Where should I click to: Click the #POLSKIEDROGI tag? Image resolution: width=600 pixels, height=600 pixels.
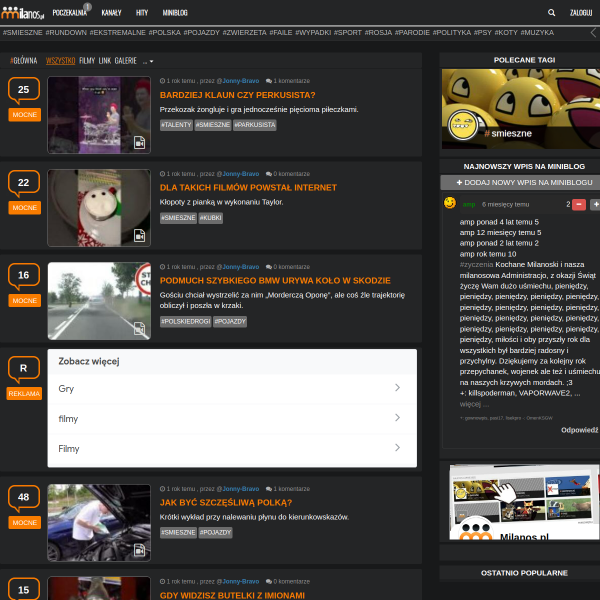pyautogui.click(x=186, y=322)
